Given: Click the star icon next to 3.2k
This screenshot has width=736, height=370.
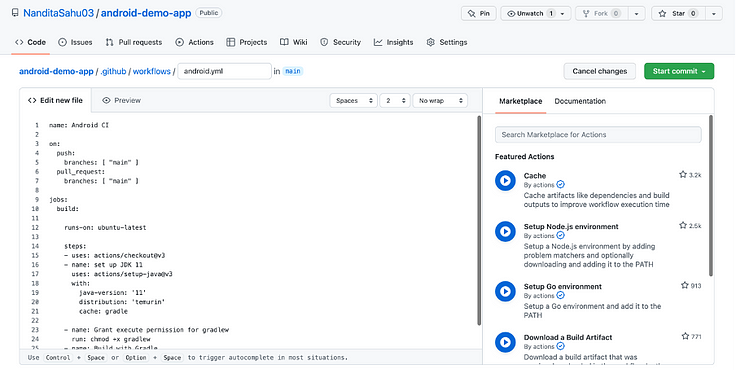Looking at the screenshot, I should click(x=682, y=175).
